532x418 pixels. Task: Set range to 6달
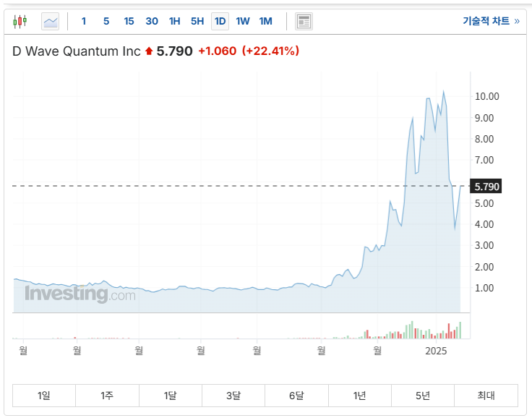(296, 396)
